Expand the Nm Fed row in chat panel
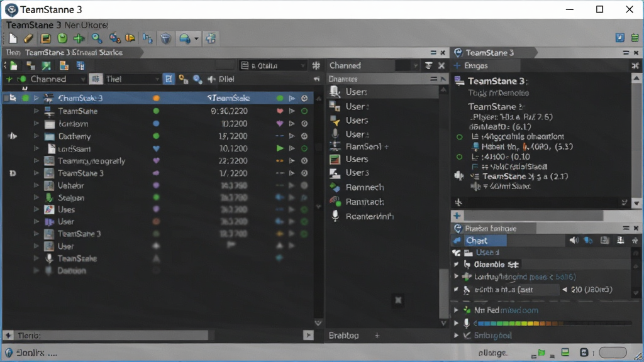Screen dimensions: 644x362 (456, 310)
